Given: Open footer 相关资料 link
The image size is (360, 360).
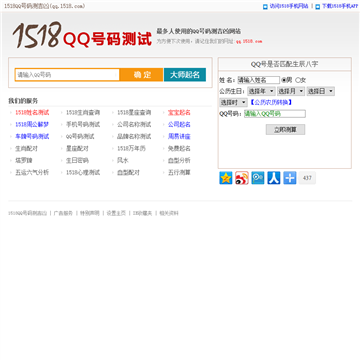Looking at the screenshot, I should click(x=169, y=213).
